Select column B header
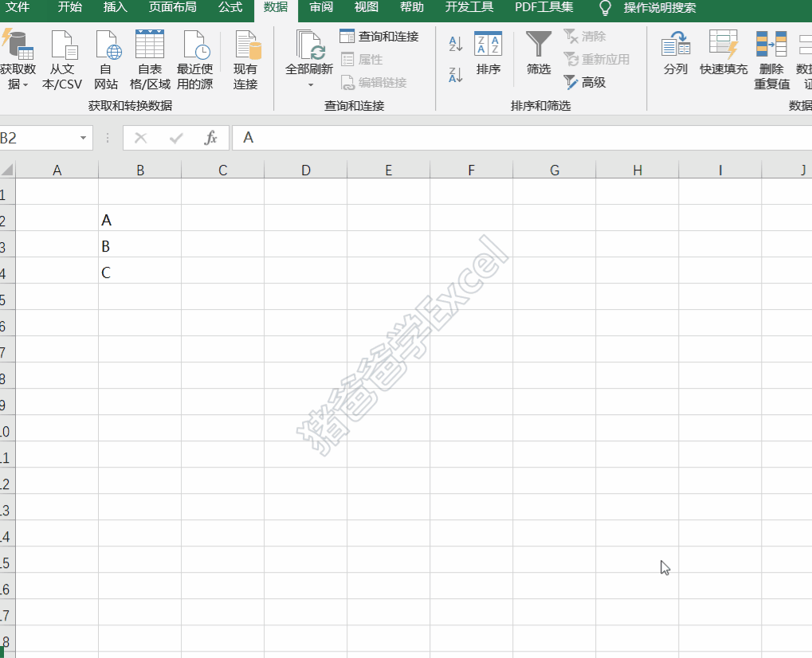The height and width of the screenshot is (658, 812). click(x=139, y=170)
